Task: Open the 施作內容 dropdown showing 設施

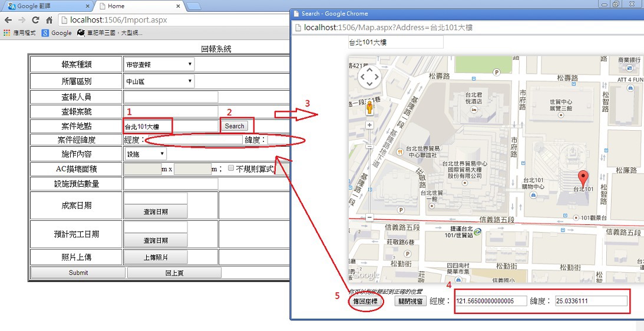Action: (146, 154)
